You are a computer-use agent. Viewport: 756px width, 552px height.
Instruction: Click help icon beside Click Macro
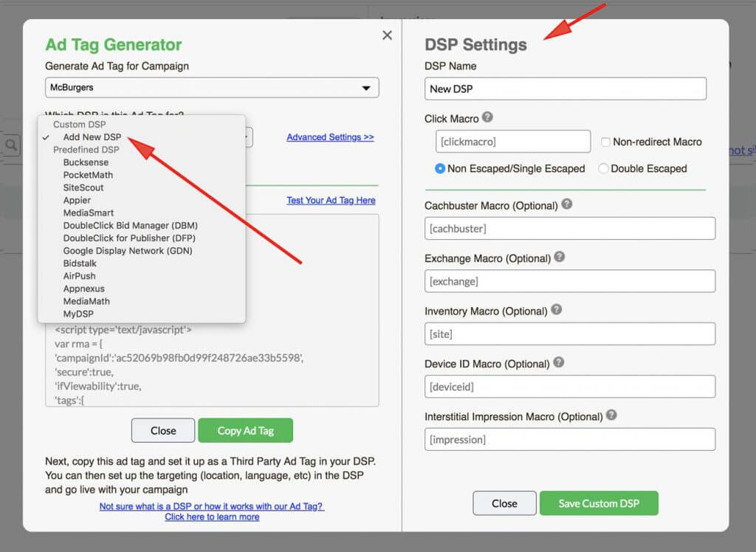487,117
